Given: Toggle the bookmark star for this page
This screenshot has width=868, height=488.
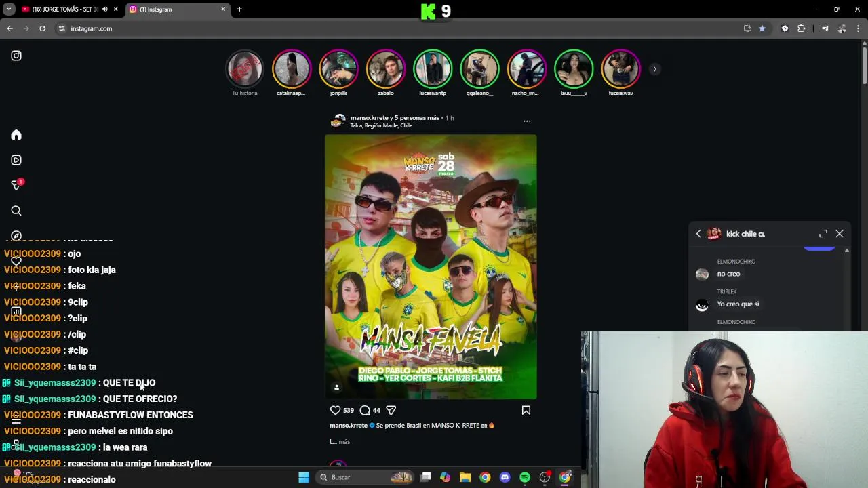Looking at the screenshot, I should pos(762,28).
